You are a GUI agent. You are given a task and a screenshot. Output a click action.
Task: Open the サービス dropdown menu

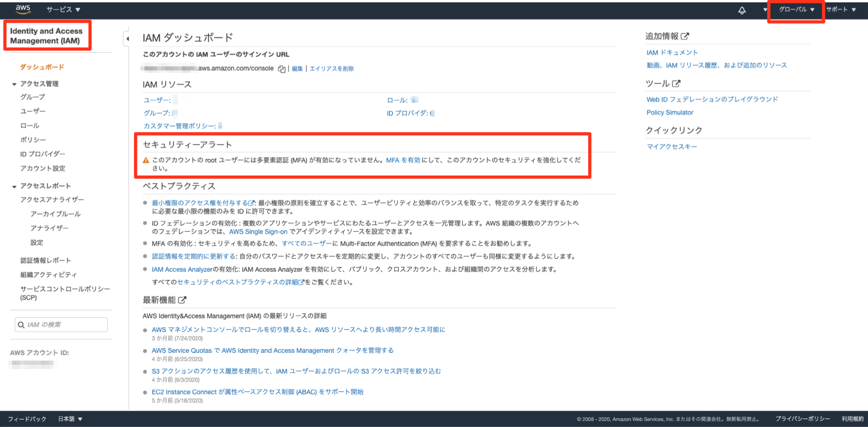[x=63, y=9]
